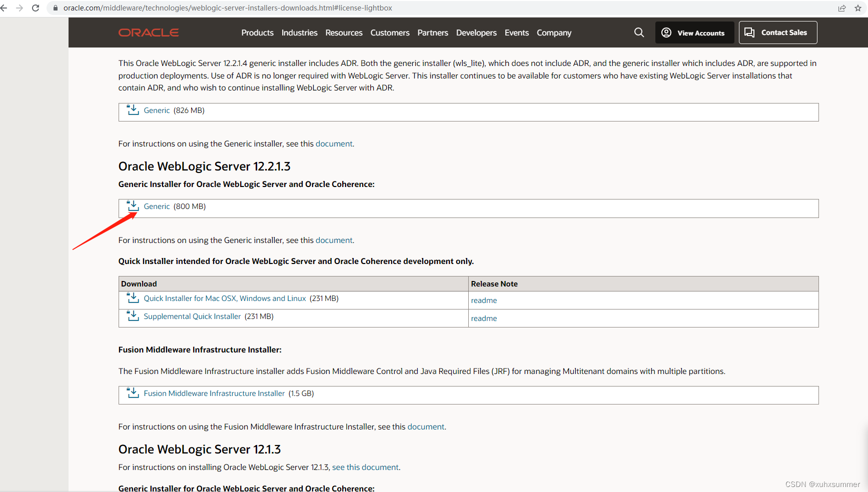The width and height of the screenshot is (868, 492).
Task: Open Products menu
Action: pyautogui.click(x=257, y=32)
